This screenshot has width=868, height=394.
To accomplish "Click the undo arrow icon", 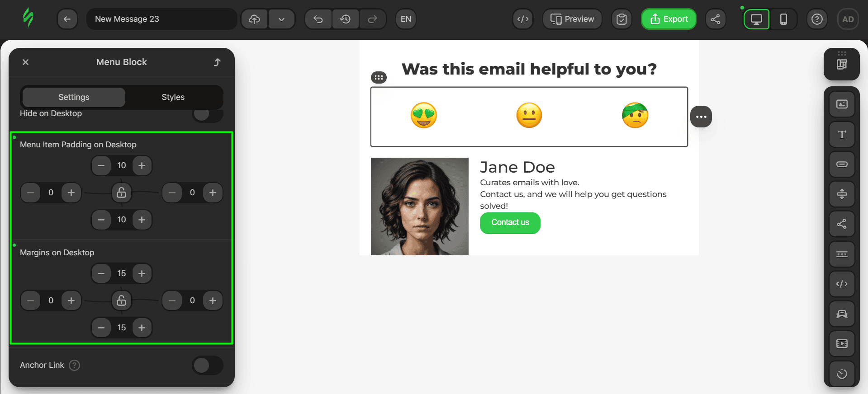I will [318, 19].
